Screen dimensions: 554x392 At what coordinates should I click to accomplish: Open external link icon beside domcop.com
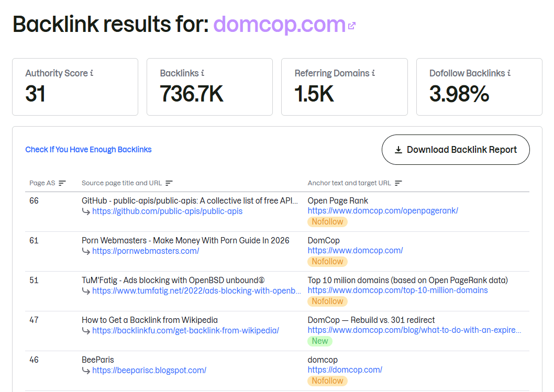(x=352, y=26)
